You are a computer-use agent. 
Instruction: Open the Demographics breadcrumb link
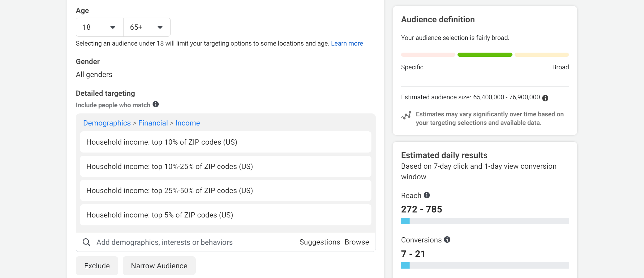(x=107, y=123)
